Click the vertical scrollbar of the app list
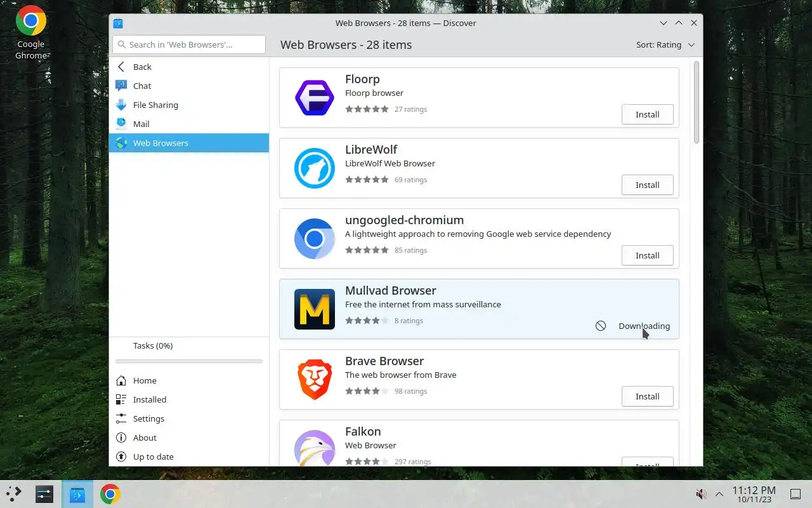This screenshot has height=508, width=812. 697,102
